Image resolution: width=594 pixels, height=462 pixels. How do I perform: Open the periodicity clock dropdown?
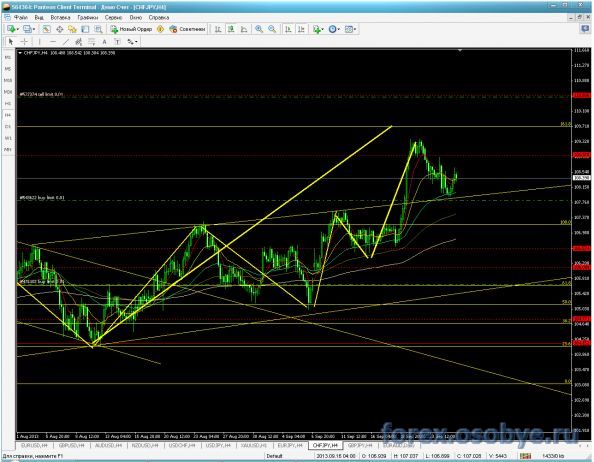click(x=334, y=29)
